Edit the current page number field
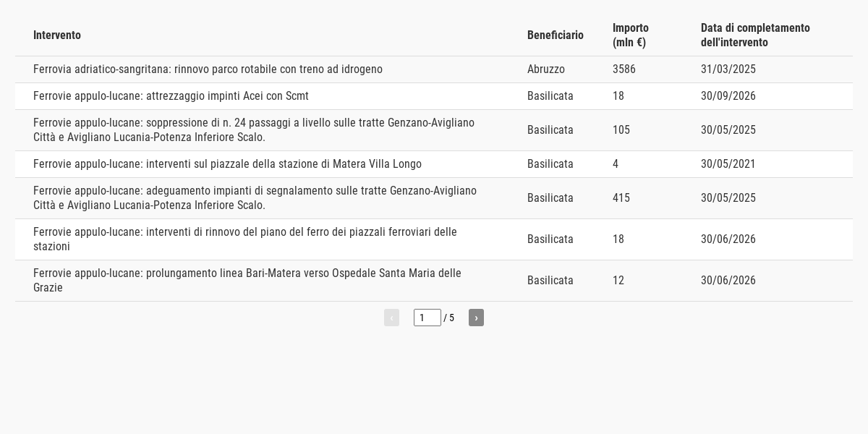The height and width of the screenshot is (434, 868). [x=427, y=318]
